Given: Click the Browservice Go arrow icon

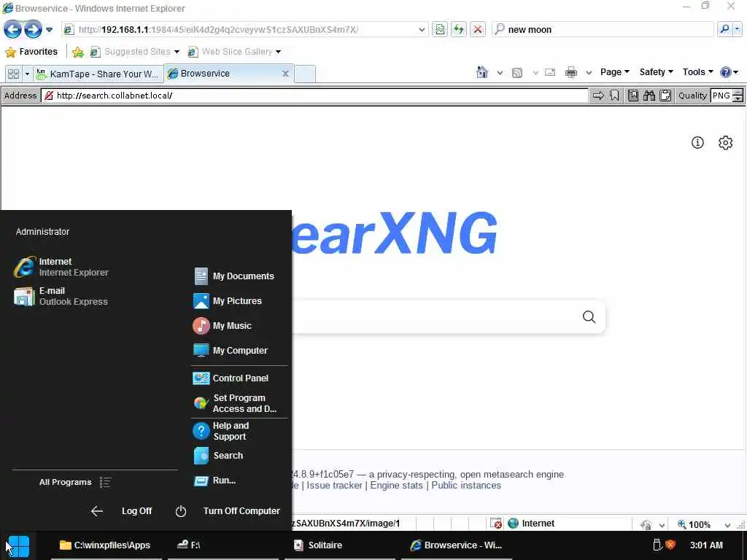Looking at the screenshot, I should point(598,96).
